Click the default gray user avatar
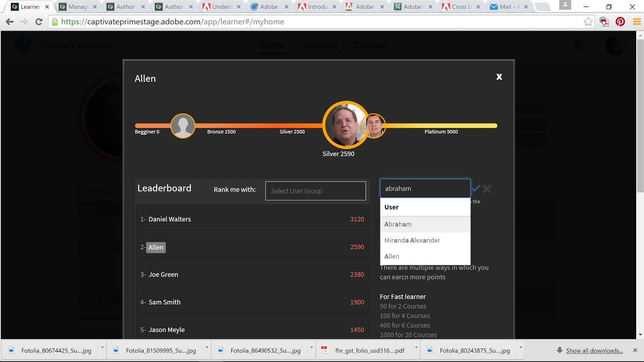 click(183, 126)
